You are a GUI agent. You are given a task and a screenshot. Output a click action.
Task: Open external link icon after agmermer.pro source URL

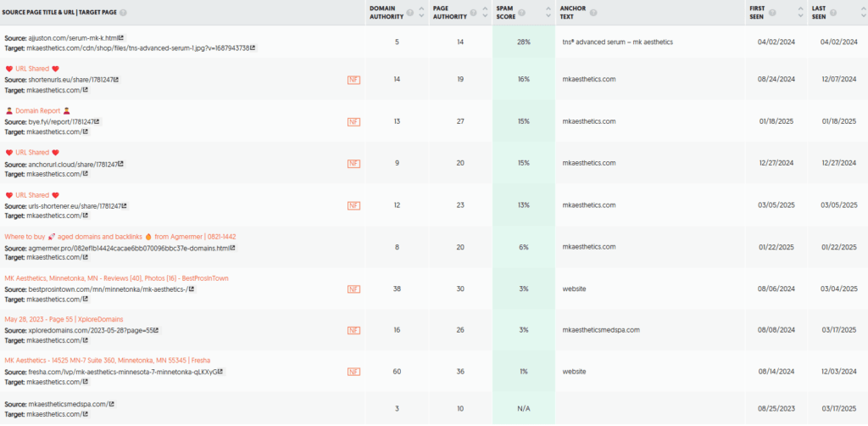(234, 248)
